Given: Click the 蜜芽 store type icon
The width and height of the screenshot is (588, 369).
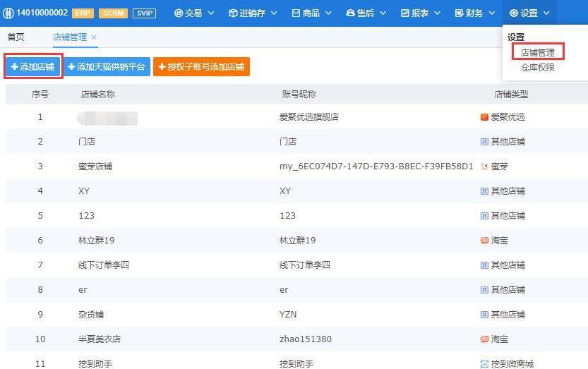Looking at the screenshot, I should (x=484, y=167).
